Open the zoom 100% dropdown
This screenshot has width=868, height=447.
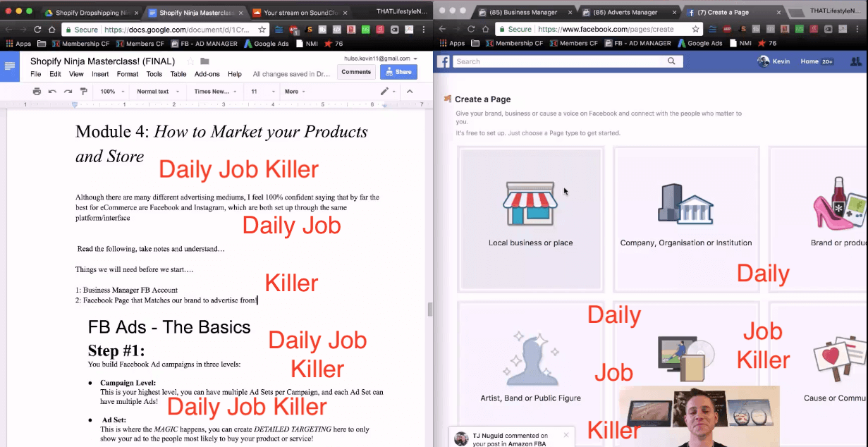point(112,92)
